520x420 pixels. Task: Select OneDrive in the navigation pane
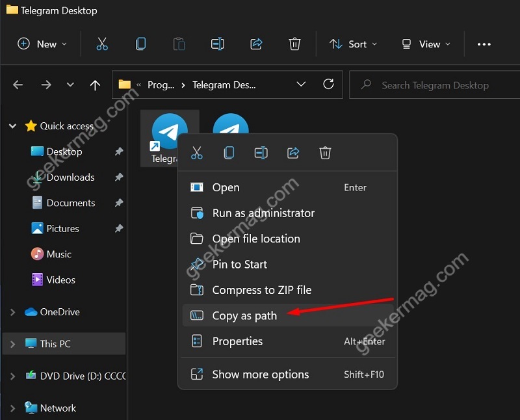[60, 312]
